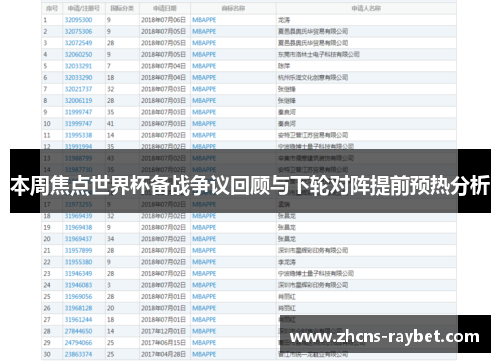This screenshot has height=362, width=500.
Task: Select applicant name in row 6
Action: tap(313, 78)
